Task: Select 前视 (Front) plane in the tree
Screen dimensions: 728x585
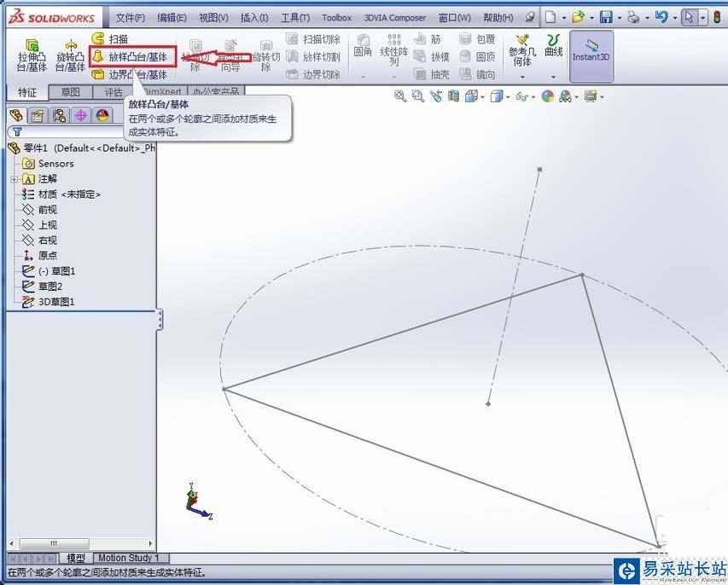Action: click(x=40, y=210)
